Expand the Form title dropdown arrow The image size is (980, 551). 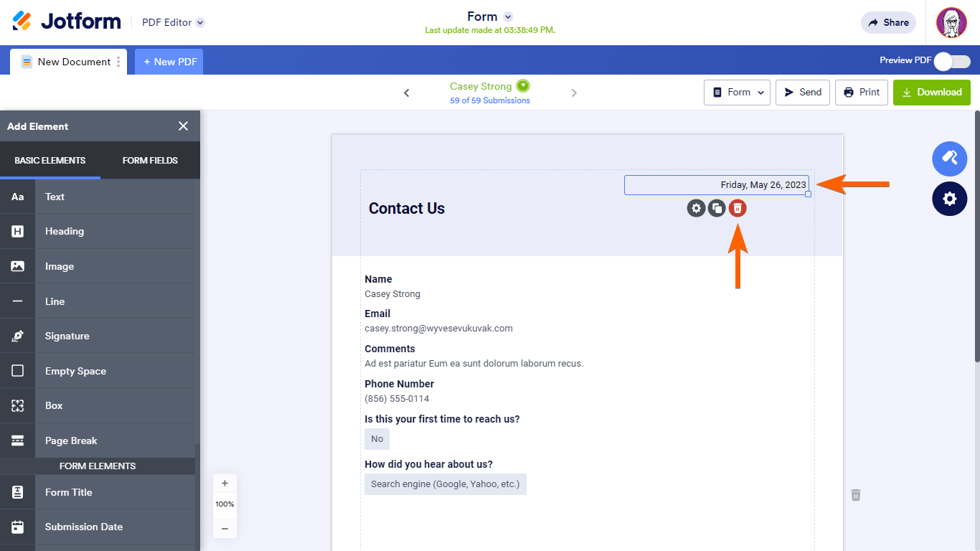[x=508, y=17]
